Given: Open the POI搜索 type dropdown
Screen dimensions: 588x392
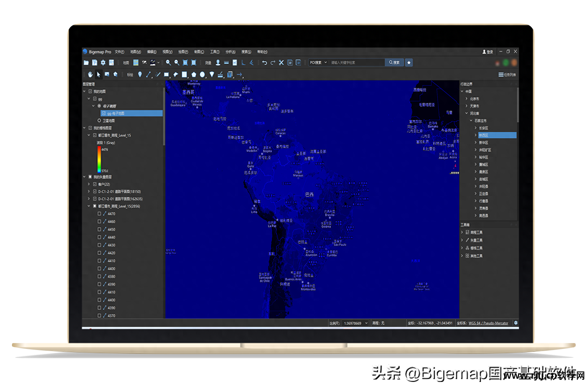Looking at the screenshot, I should [x=318, y=62].
